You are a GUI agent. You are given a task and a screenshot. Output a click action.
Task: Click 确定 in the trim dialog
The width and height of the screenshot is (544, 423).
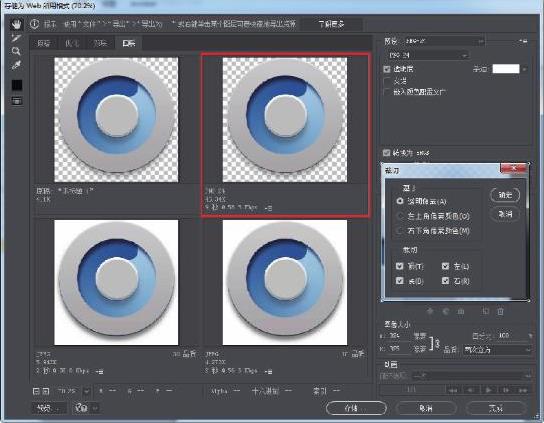tap(505, 195)
